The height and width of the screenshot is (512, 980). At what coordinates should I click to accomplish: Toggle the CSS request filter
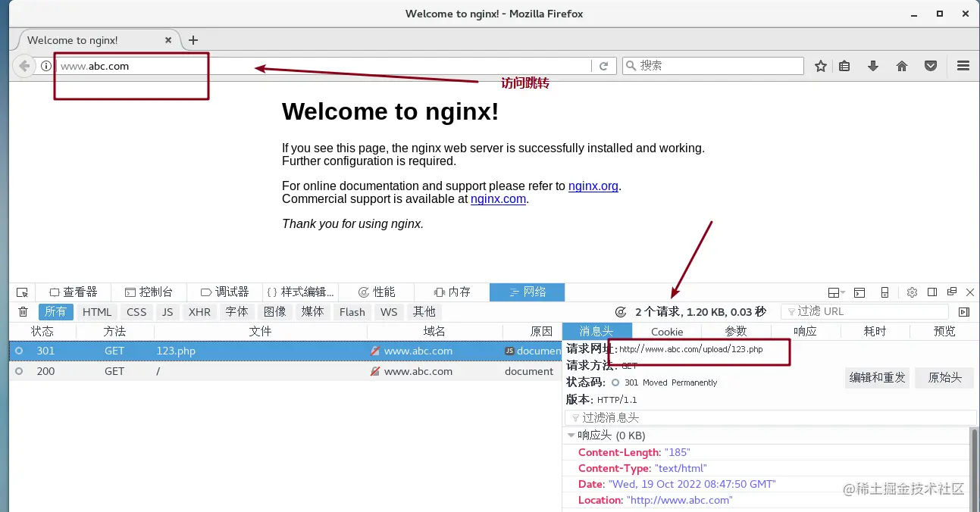pyautogui.click(x=136, y=311)
